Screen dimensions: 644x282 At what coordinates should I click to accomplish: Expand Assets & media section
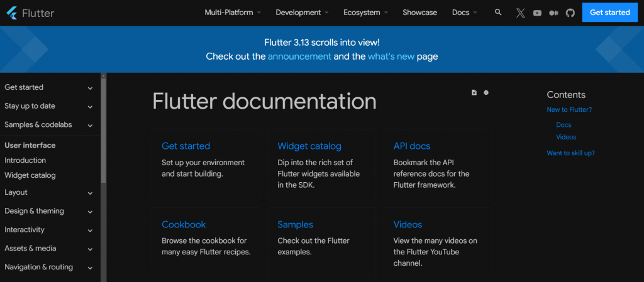pyautogui.click(x=49, y=248)
